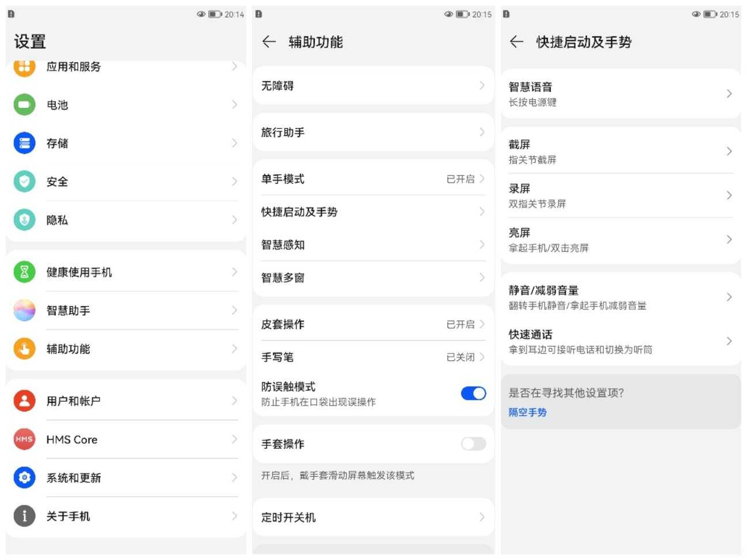This screenshot has height=560, width=747.
Task: Tap the blue 存储 storage icon
Action: tap(24, 143)
